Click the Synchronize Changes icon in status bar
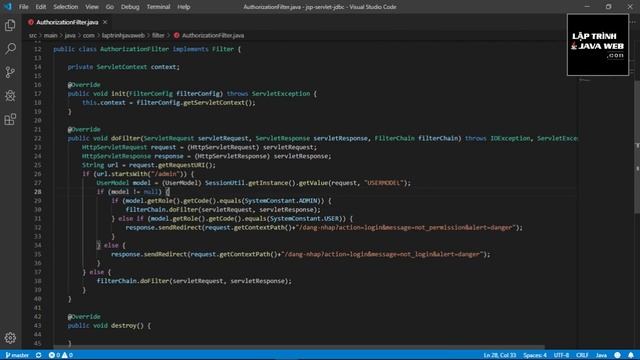The image size is (640, 360). coord(39,355)
